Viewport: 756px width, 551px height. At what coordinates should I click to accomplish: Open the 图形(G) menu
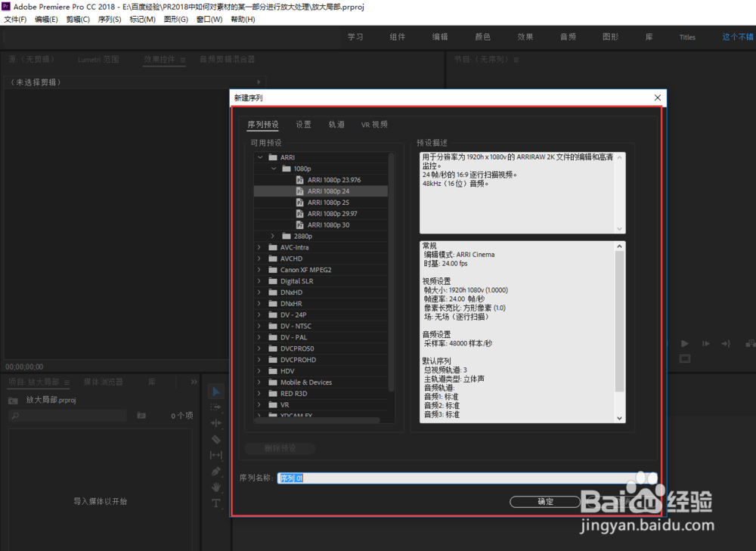pos(176,20)
